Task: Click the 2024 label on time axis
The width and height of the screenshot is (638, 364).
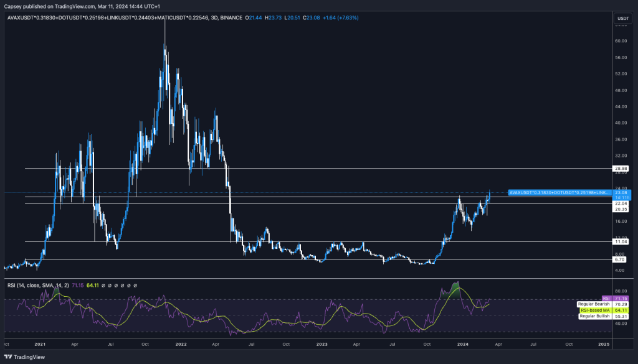Action: (463, 344)
